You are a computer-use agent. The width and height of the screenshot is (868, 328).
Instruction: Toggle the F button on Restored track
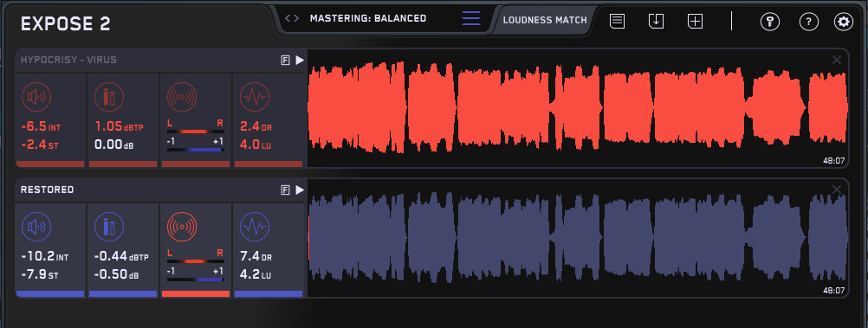click(x=286, y=190)
